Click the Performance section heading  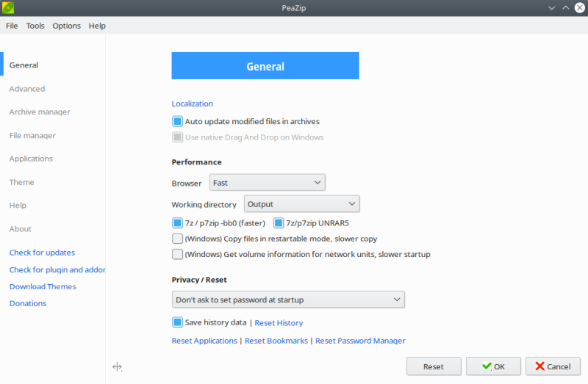pyautogui.click(x=196, y=162)
